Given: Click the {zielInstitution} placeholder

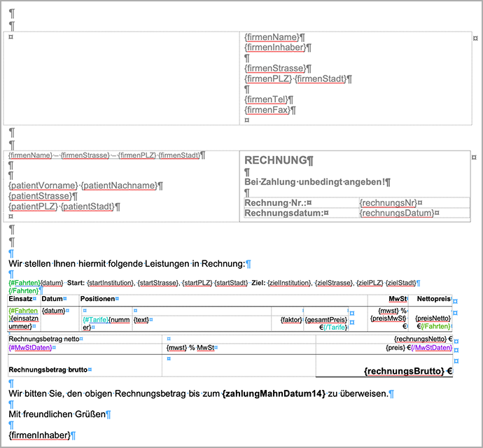Looking at the screenshot, I should point(289,283).
